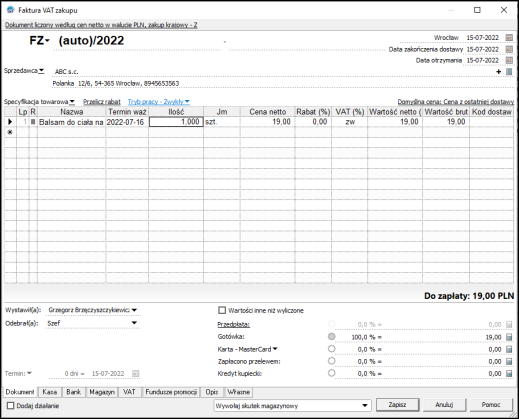Image resolution: width=519 pixels, height=419 pixels.
Task: Expand Wywołaj skutek magazynowy combo box
Action: (x=365, y=406)
